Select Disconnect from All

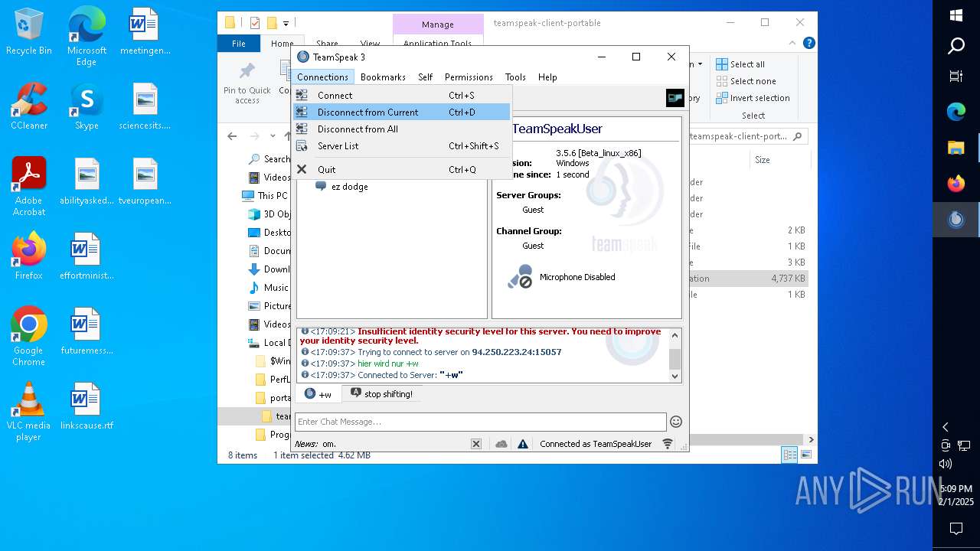coord(402,129)
